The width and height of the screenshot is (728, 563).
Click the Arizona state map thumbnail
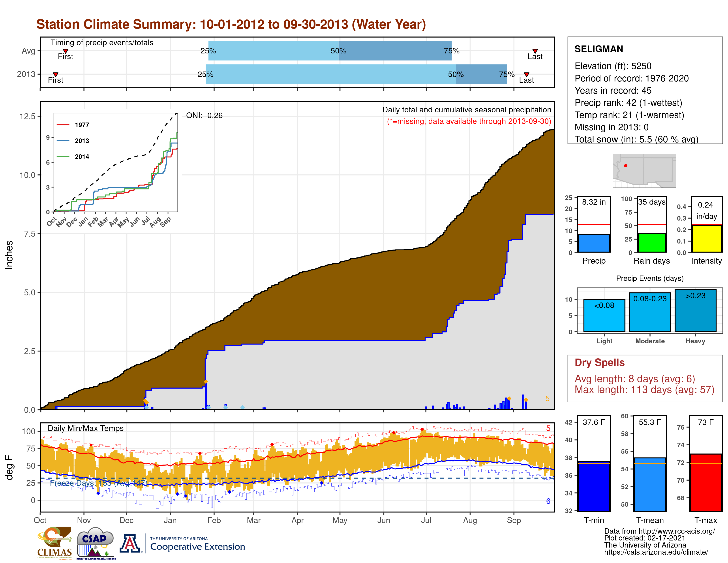tap(644, 170)
